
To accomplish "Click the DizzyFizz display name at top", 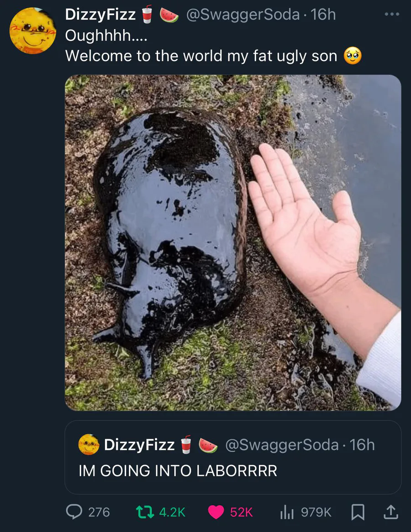I will (100, 15).
